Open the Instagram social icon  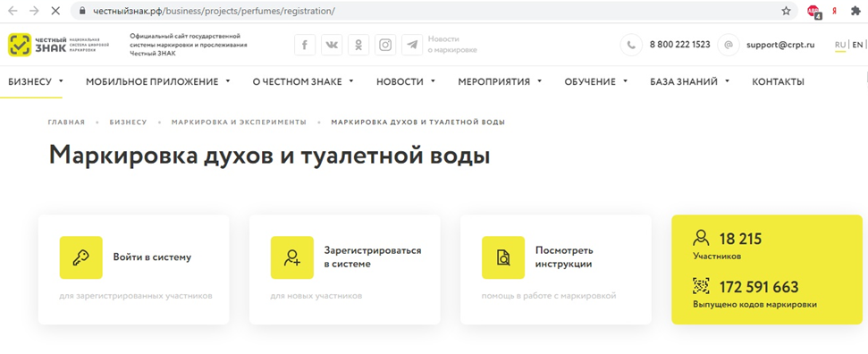coord(385,45)
